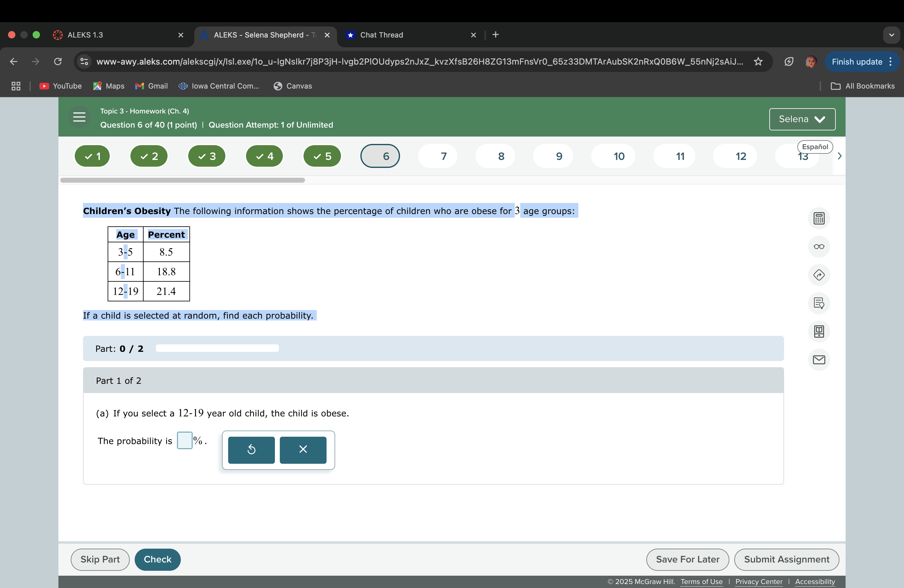Open the tab list dropdown arrow
The height and width of the screenshot is (588, 904).
point(891,35)
